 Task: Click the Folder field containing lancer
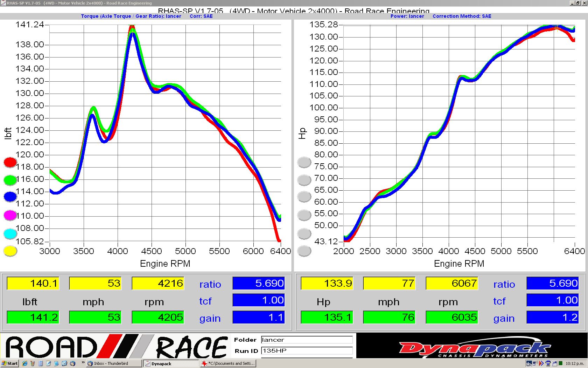pos(307,340)
